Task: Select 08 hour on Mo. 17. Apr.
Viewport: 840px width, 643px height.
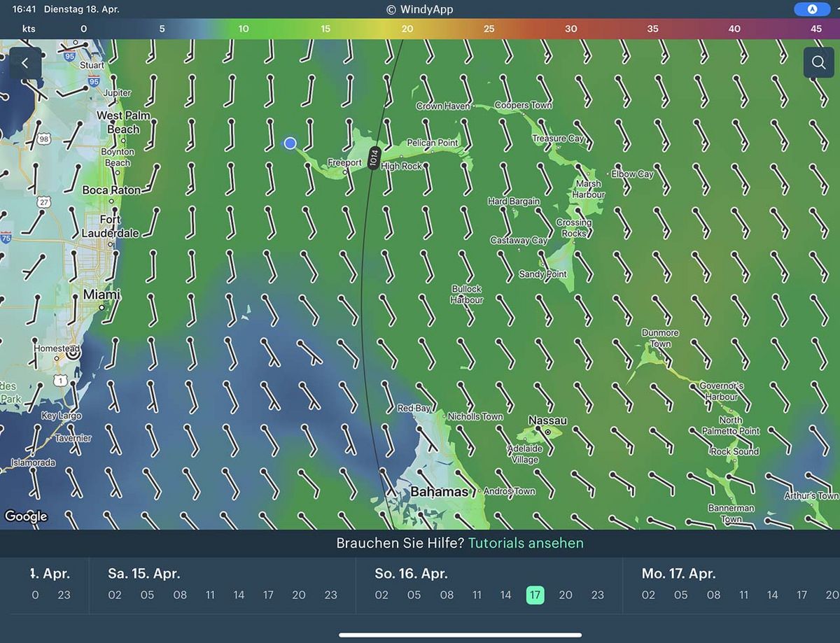Action: click(x=713, y=595)
